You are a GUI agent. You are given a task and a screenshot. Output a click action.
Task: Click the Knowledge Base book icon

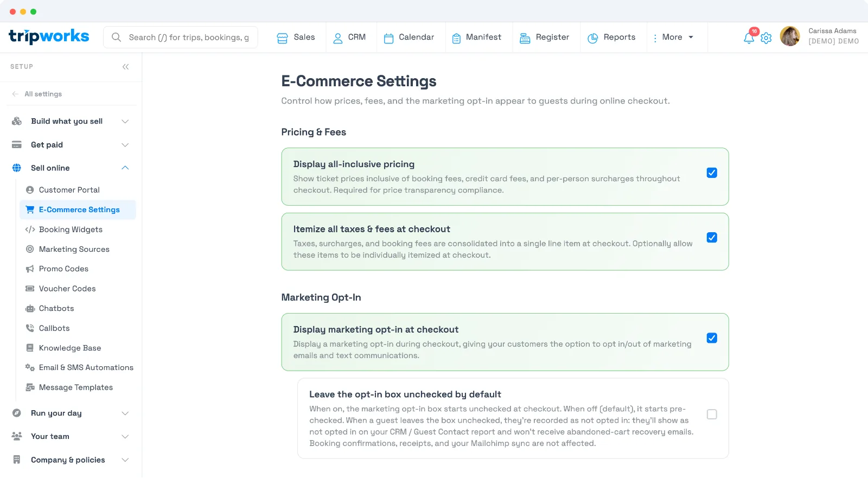point(30,348)
